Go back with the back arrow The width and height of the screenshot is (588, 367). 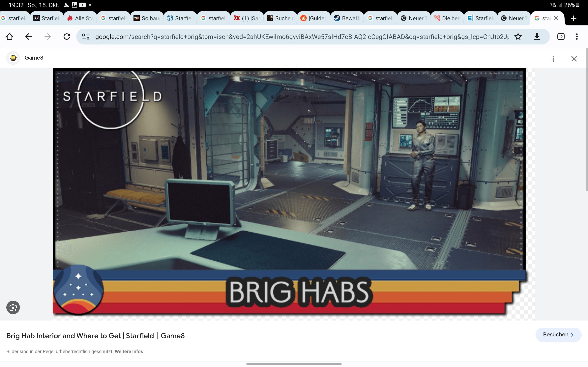29,37
